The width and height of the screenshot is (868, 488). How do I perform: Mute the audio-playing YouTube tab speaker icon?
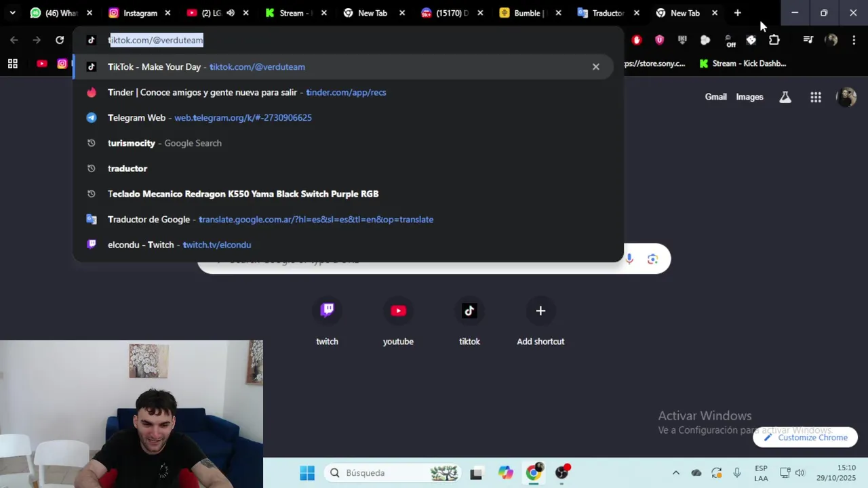point(231,13)
